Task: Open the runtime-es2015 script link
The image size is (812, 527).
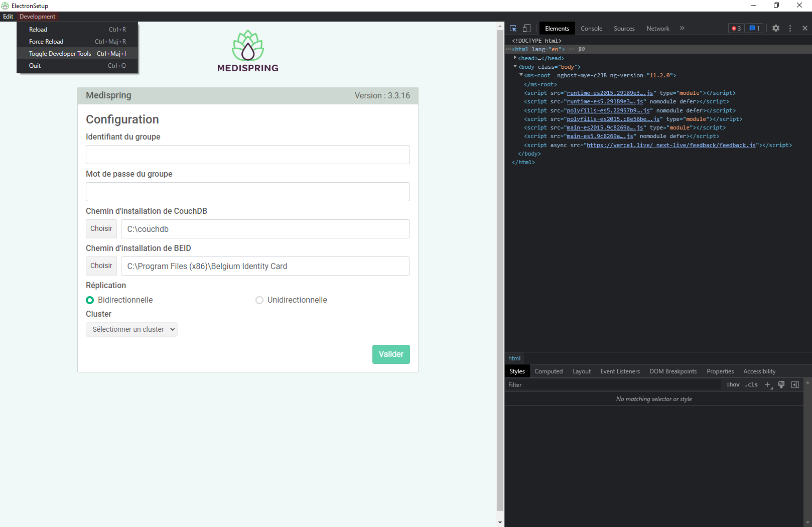Action: point(610,93)
